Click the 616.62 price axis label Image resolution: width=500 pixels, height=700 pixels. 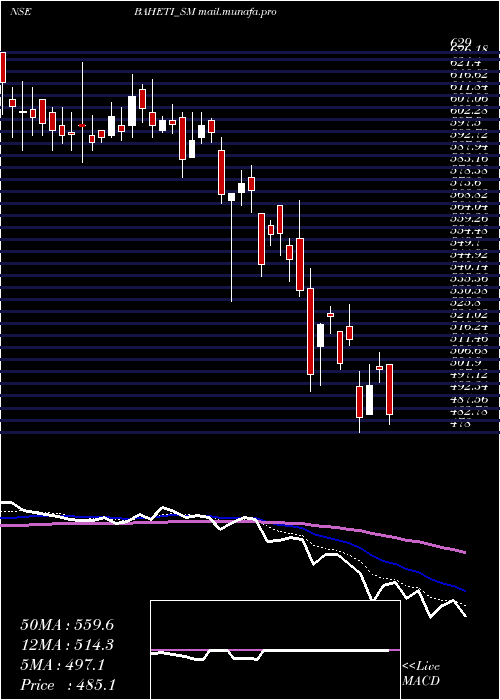[469, 75]
